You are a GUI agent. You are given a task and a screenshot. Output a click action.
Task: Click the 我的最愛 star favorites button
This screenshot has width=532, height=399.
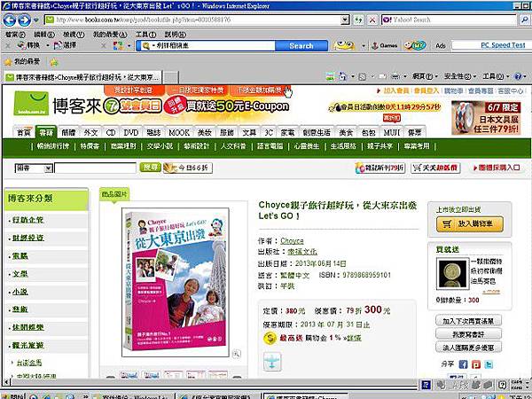(x=22, y=62)
